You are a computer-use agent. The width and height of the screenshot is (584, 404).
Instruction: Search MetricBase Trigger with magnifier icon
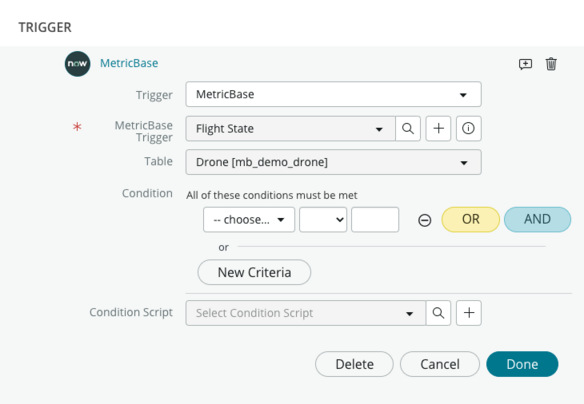pyautogui.click(x=408, y=128)
